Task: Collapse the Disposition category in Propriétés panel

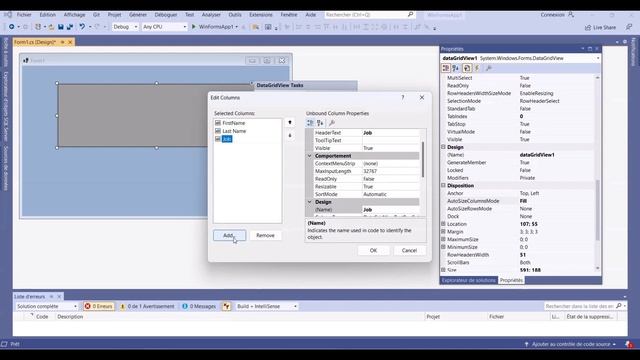Action: [443, 185]
